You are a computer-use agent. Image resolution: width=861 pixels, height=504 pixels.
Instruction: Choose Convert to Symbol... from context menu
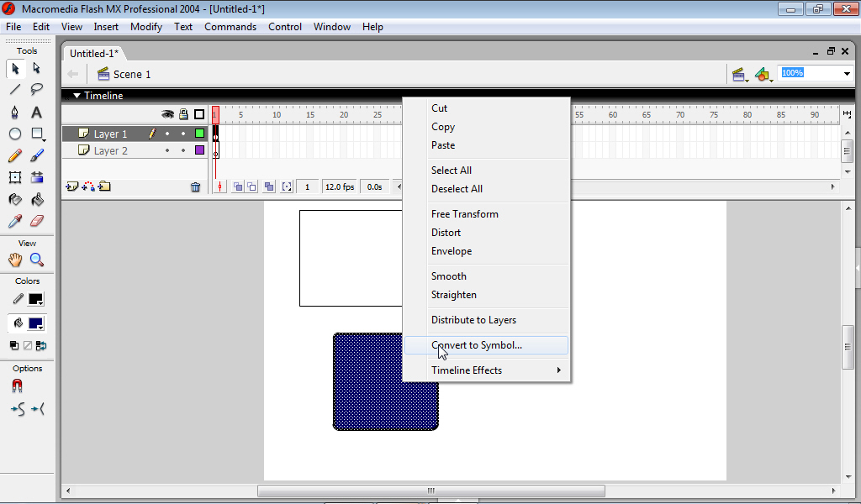point(487,345)
